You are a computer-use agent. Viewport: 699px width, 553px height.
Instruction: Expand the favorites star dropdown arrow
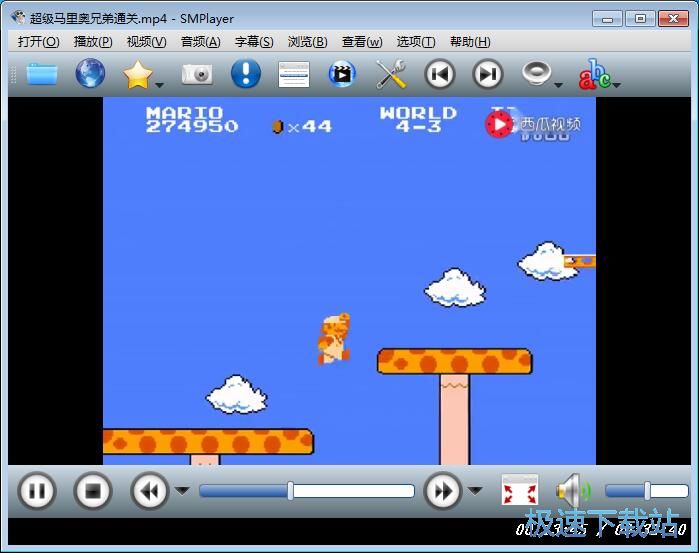click(160, 84)
